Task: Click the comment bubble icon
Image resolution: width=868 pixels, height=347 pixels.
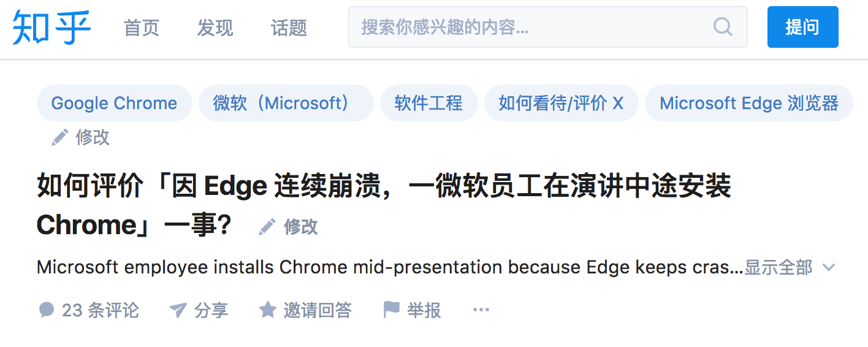Action: (47, 310)
